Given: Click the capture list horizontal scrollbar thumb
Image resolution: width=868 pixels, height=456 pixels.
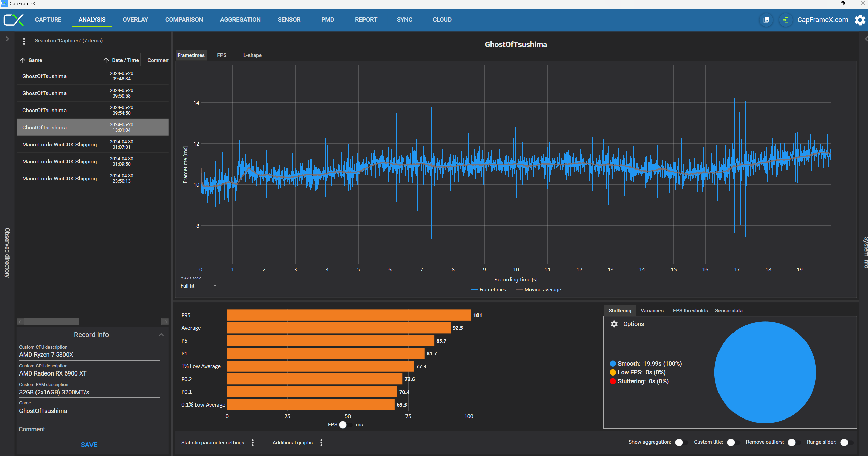Looking at the screenshot, I should tap(52, 322).
